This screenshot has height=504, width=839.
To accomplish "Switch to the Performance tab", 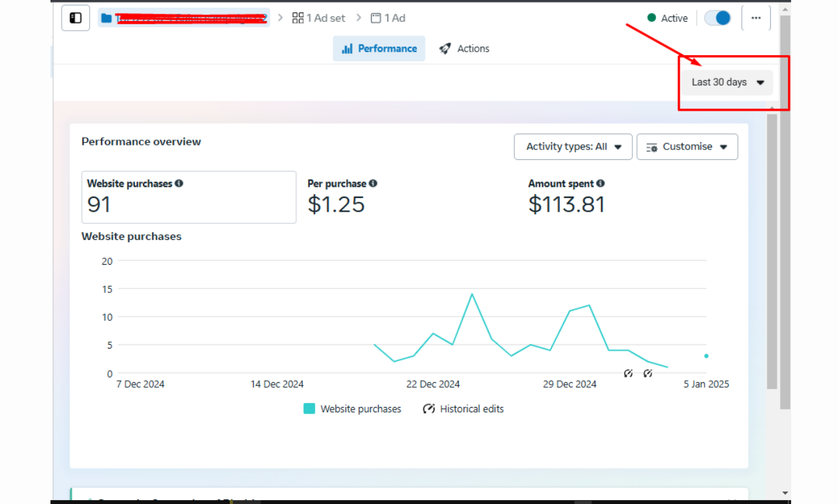I will [x=379, y=48].
